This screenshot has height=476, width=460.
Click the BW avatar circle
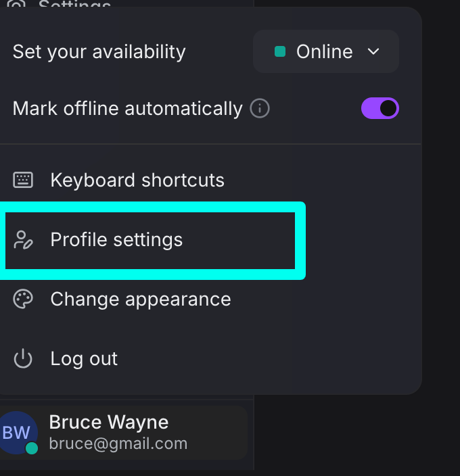point(16,433)
